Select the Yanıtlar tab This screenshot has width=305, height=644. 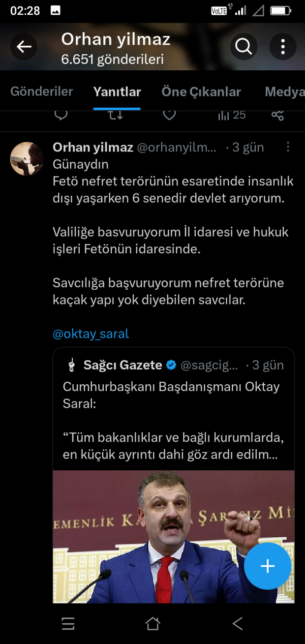click(117, 92)
